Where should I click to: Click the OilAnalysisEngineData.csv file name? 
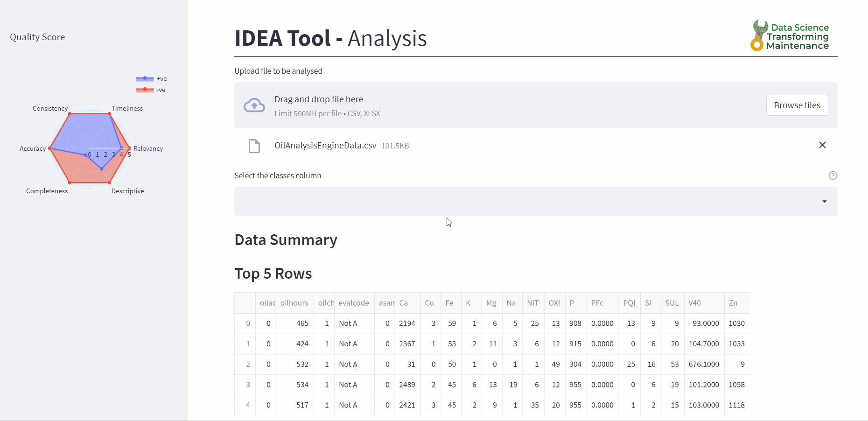(325, 146)
